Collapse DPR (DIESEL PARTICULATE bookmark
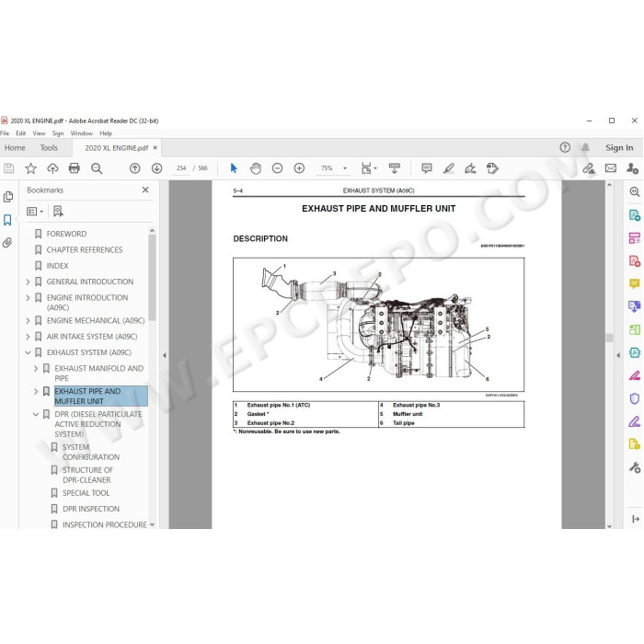 36,414
